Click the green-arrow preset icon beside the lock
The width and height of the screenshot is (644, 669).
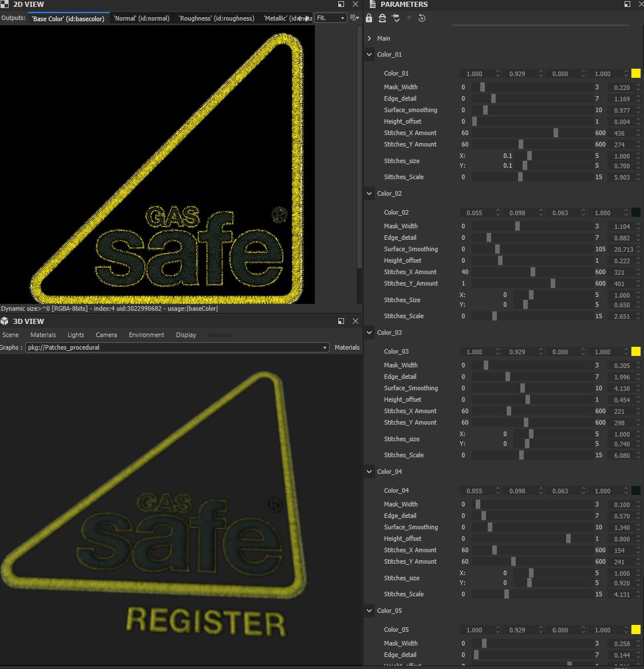click(382, 18)
